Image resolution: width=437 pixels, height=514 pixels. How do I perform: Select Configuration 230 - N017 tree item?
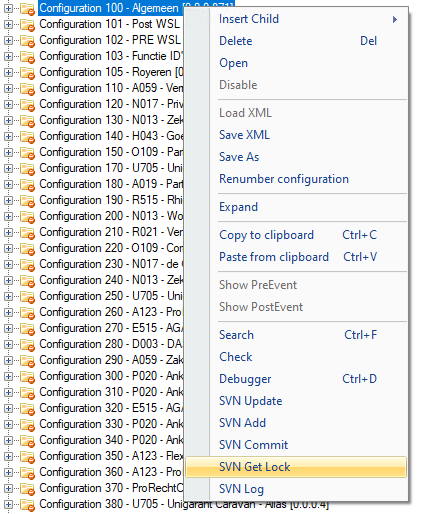click(111, 264)
